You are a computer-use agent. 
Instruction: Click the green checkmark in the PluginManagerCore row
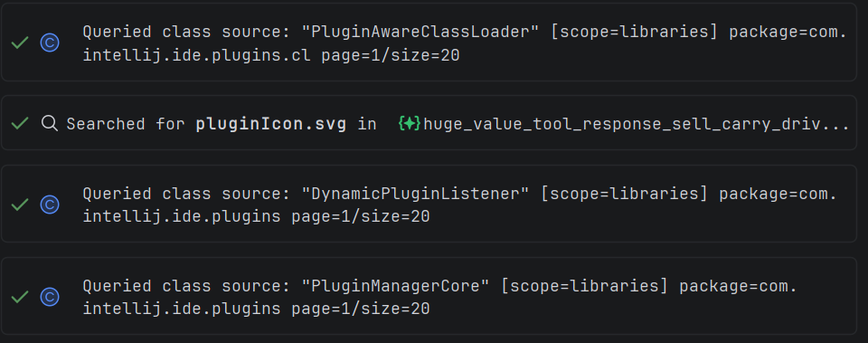point(20,297)
